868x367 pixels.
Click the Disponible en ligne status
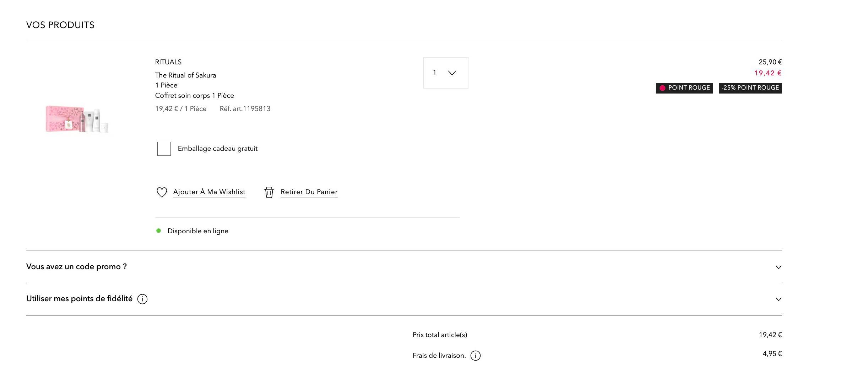point(192,231)
